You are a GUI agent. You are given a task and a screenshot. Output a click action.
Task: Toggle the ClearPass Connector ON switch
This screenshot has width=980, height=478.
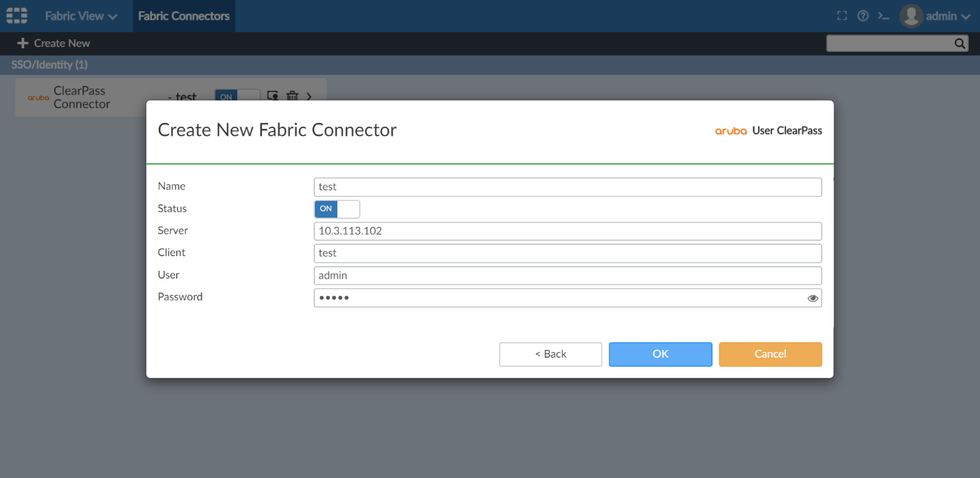237,97
